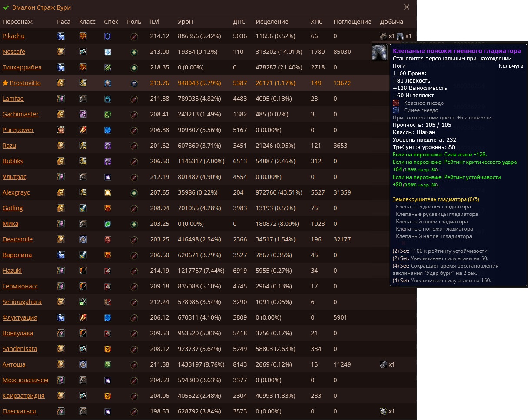Sort the table by the Исцеление column
Image resolution: width=528 pixels, height=420 pixels.
(x=272, y=22)
